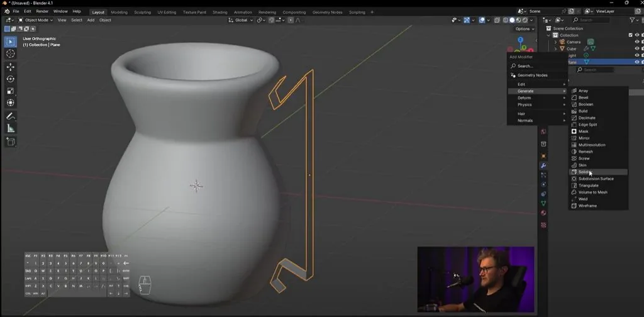Expand the Cube item in outliner

(x=555, y=48)
